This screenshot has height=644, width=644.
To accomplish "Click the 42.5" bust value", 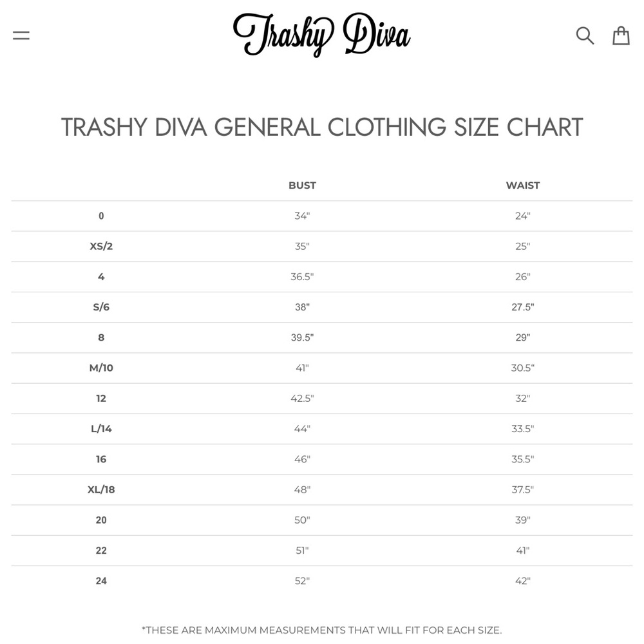I will tap(302, 399).
